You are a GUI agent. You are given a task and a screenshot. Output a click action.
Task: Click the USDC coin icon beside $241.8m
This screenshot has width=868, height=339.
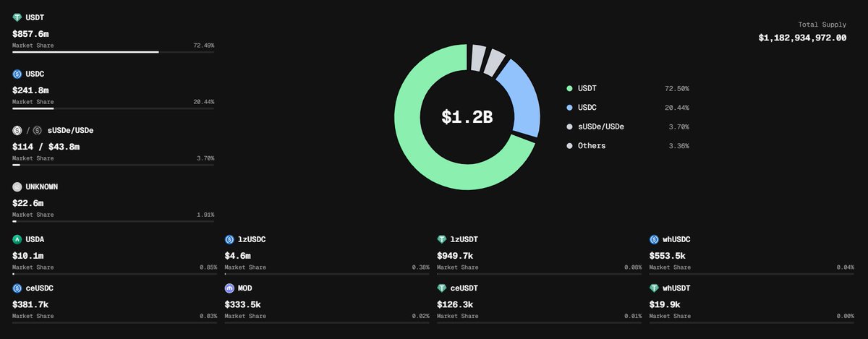tap(17, 74)
